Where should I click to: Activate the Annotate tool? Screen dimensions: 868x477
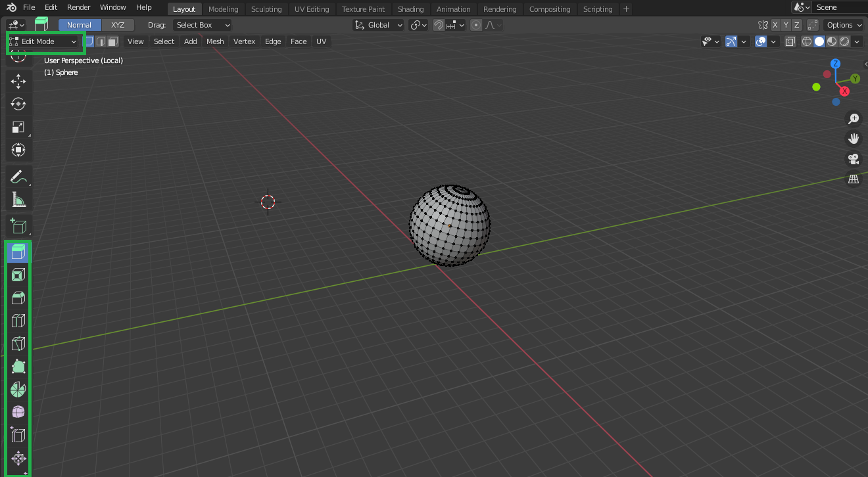coord(18,176)
